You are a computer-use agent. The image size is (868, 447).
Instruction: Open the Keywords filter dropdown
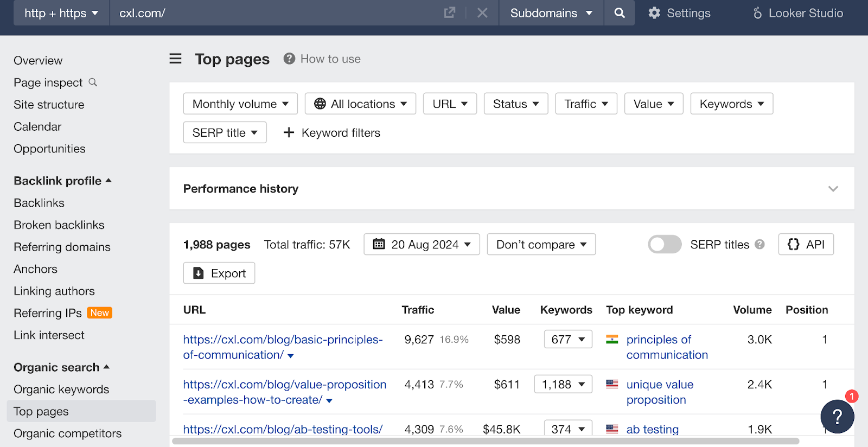pos(731,104)
